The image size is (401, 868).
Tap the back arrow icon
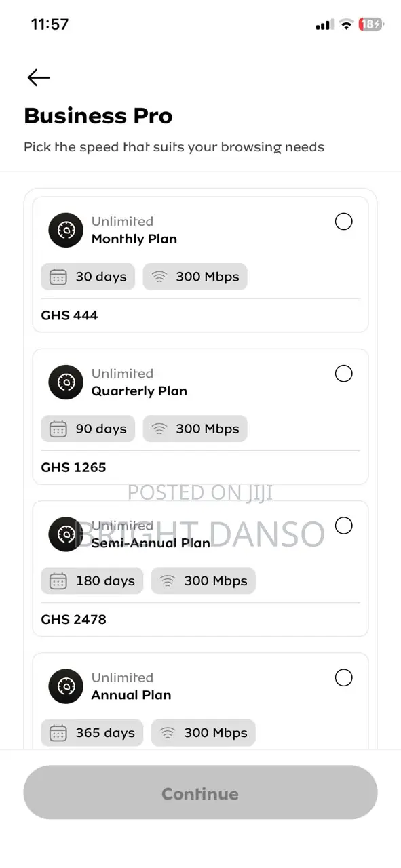39,78
